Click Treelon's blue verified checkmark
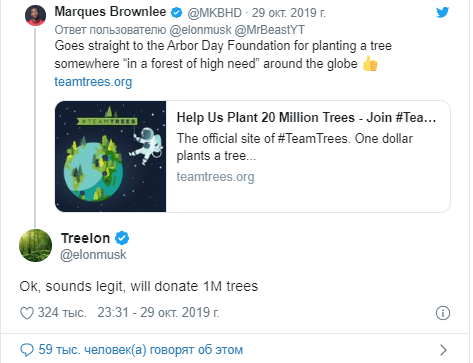The height and width of the screenshot is (363, 473). click(x=122, y=238)
